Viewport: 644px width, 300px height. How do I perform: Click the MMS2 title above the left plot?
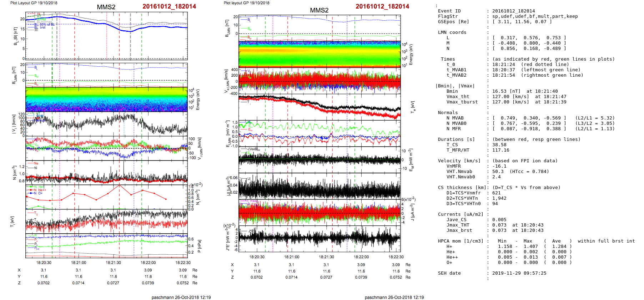pyautogui.click(x=106, y=7)
